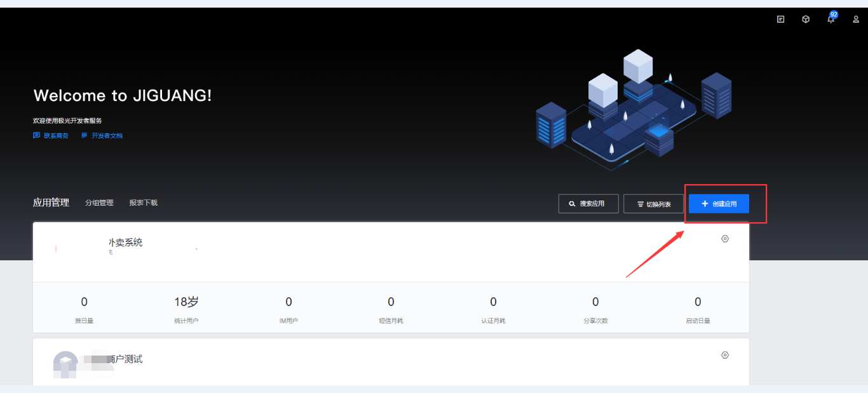The height and width of the screenshot is (393, 868).
Task: Click the 分享次数 statistic label
Action: tap(595, 321)
